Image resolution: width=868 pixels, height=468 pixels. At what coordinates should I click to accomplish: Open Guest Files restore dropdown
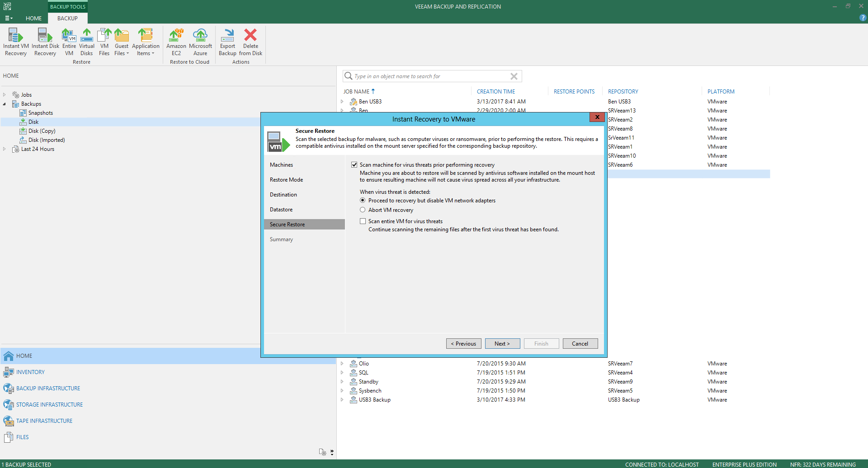coord(122,42)
